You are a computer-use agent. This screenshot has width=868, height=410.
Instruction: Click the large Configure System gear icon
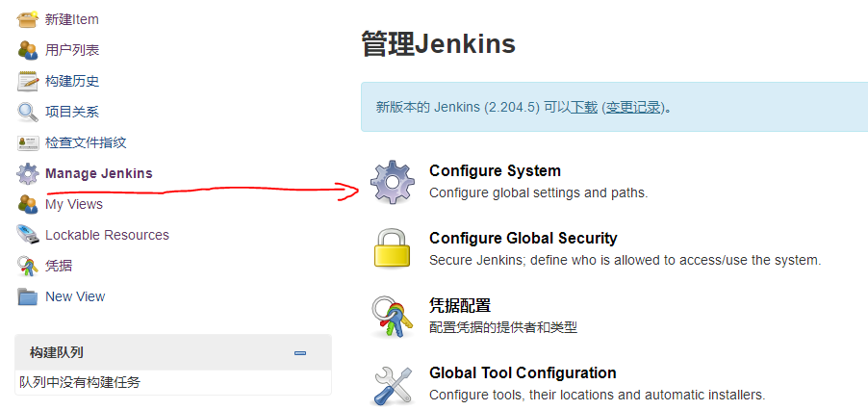[392, 182]
